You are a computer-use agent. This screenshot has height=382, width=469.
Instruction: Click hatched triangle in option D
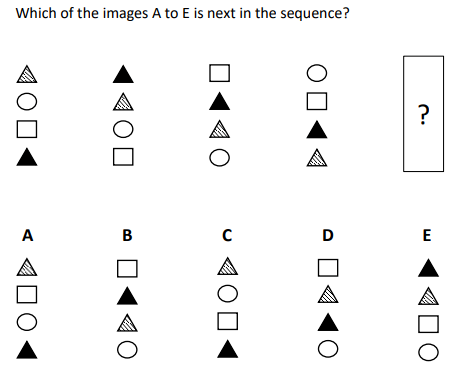(x=328, y=294)
